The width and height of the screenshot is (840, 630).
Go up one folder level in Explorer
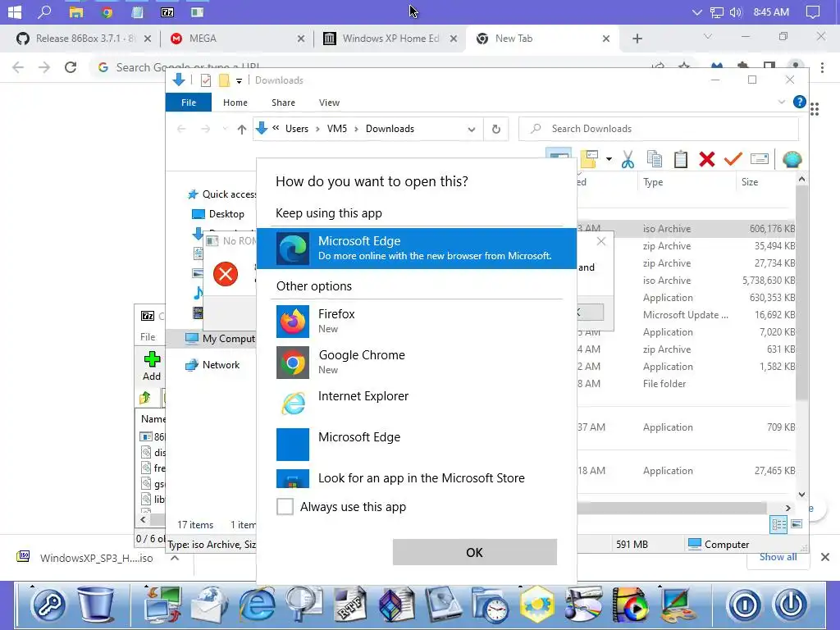(242, 129)
